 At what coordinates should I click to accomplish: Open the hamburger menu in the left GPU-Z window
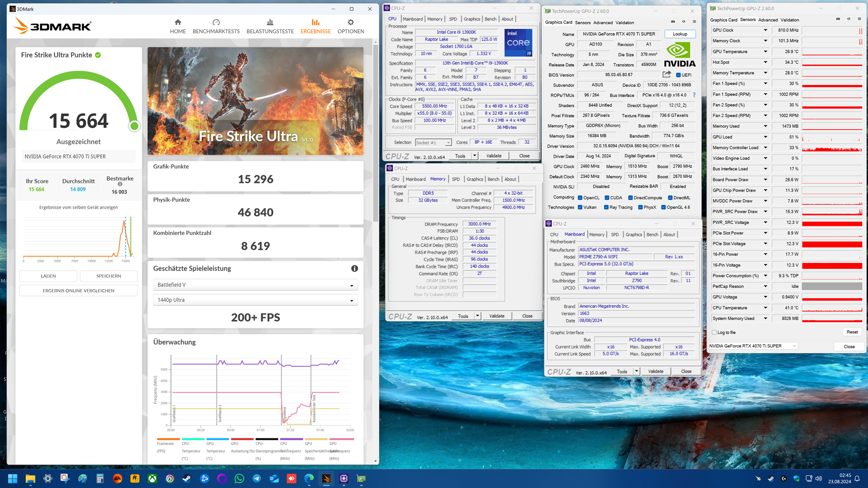tap(694, 22)
